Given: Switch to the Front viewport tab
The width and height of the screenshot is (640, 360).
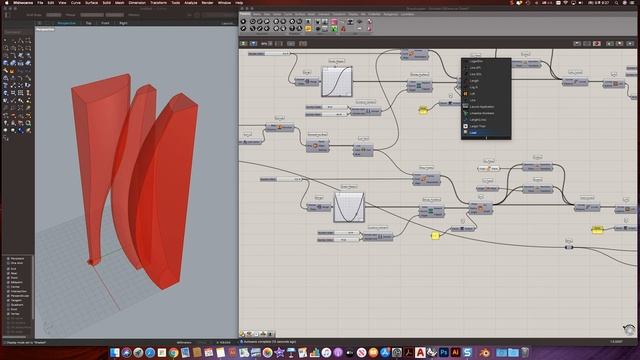Looking at the screenshot, I should pos(105,23).
